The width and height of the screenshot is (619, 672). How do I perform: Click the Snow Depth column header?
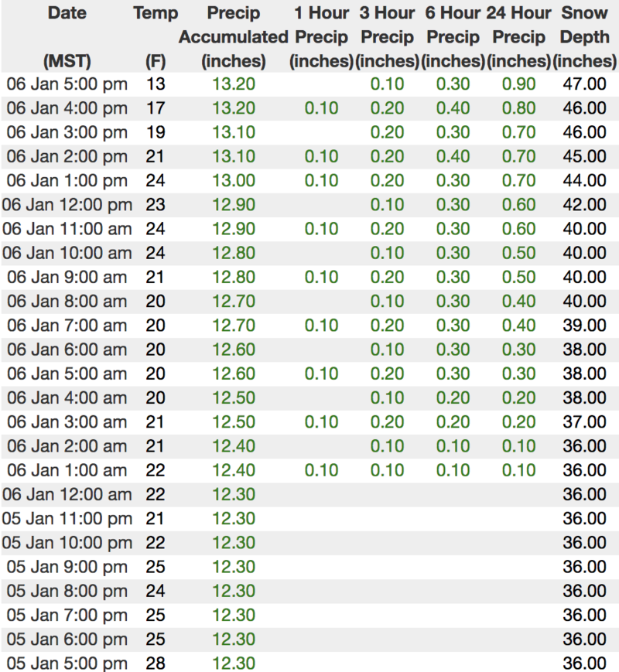585,36
